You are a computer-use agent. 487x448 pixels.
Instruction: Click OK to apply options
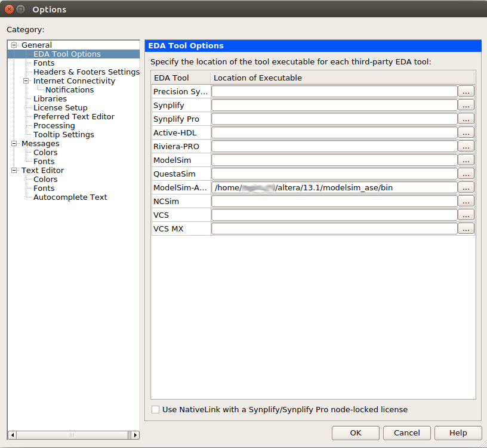[x=356, y=433]
